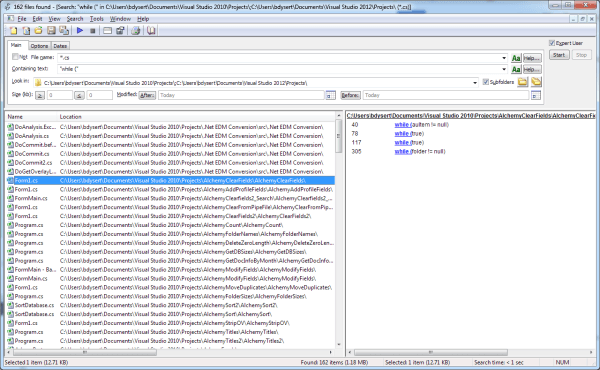Screen dimensions: 600x370
Task: Switch to the Dates tab
Action: click(x=60, y=46)
